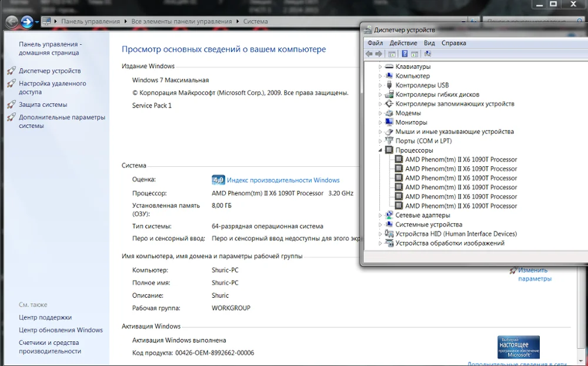Click the Устройства HID icon

pyautogui.click(x=389, y=234)
